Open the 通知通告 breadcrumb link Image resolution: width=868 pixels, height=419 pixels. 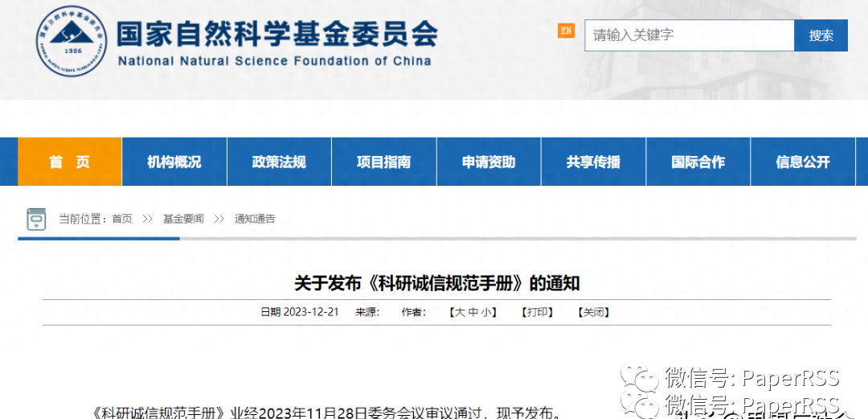(255, 219)
